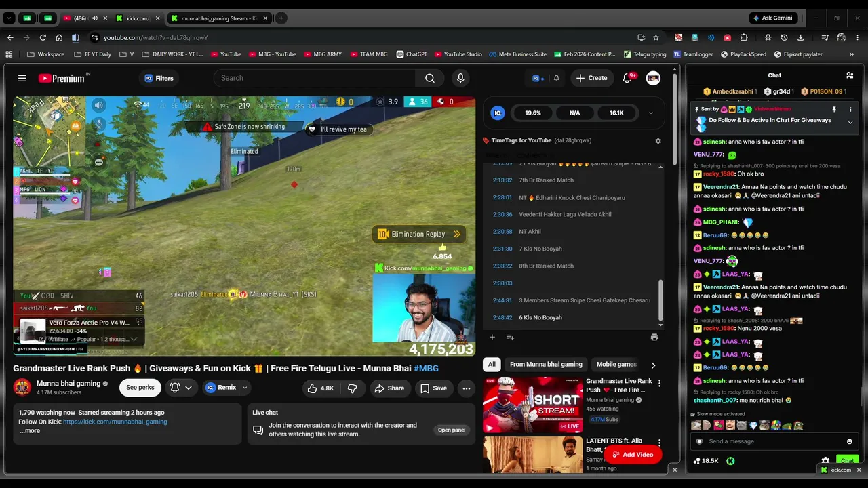Open the vidIQ Remix button
Screen dimensions: 868x488
click(x=221, y=388)
